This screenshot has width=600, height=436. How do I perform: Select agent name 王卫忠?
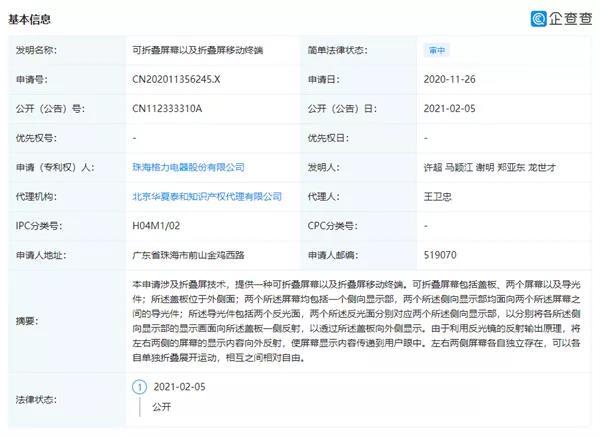point(437,197)
